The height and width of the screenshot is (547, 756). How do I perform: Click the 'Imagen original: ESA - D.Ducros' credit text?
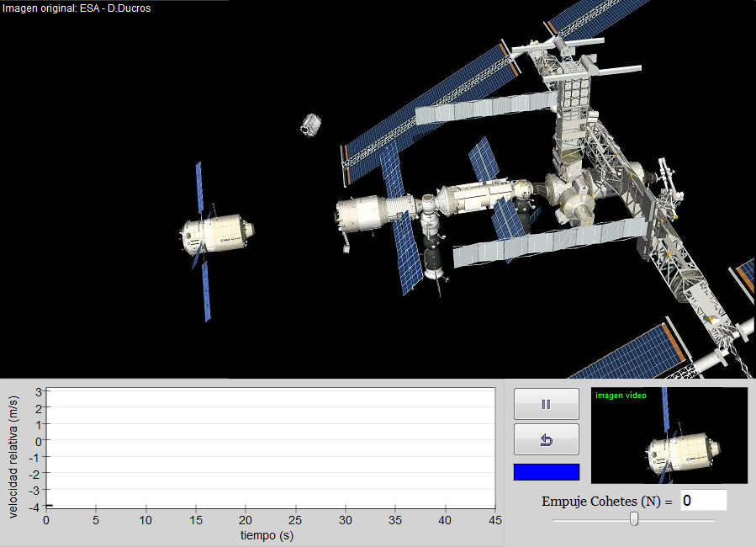[x=77, y=8]
